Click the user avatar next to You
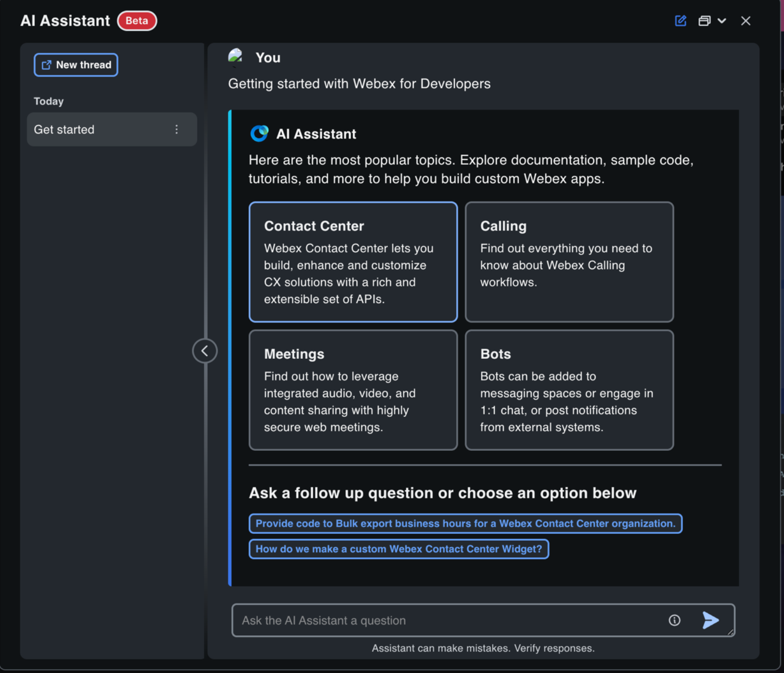 click(236, 57)
